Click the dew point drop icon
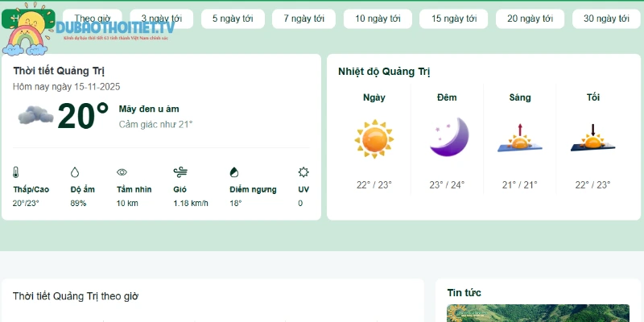The width and height of the screenshot is (644, 322). (234, 172)
